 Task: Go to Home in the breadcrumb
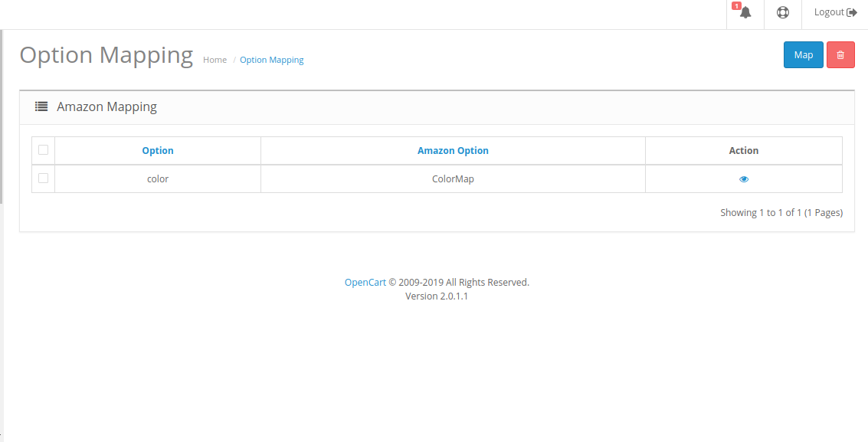(215, 60)
